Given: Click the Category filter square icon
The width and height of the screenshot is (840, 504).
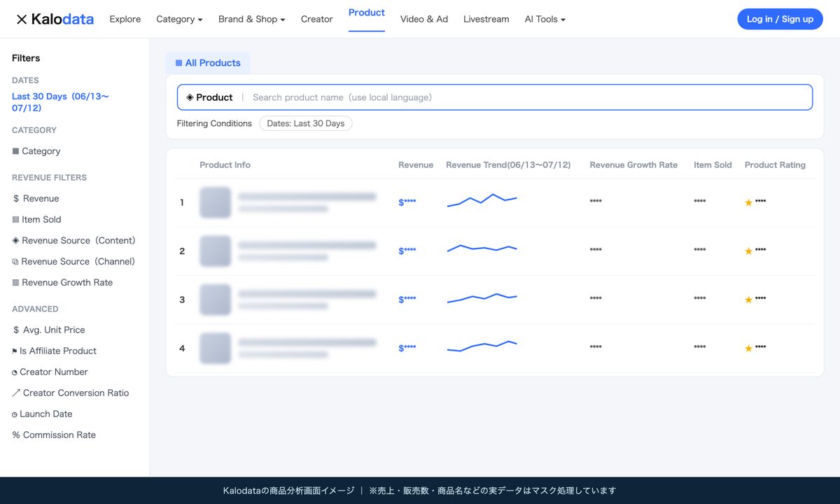Looking at the screenshot, I should pyautogui.click(x=15, y=151).
